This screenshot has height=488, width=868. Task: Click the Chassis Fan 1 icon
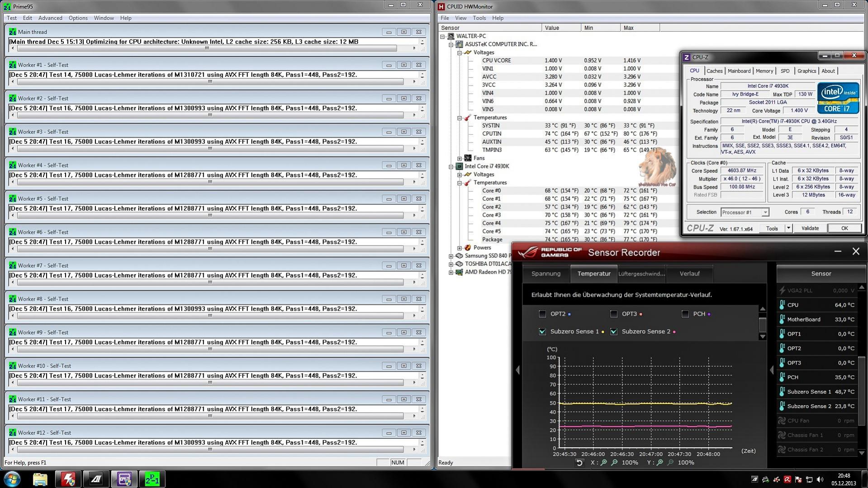782,435
